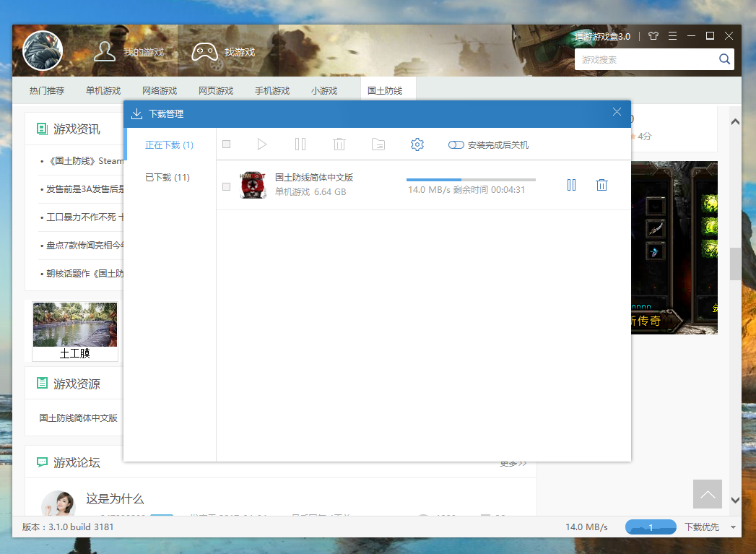Open news item 发售前是3A发售后是
Image resolution: width=756 pixels, height=554 pixels.
tap(85, 189)
